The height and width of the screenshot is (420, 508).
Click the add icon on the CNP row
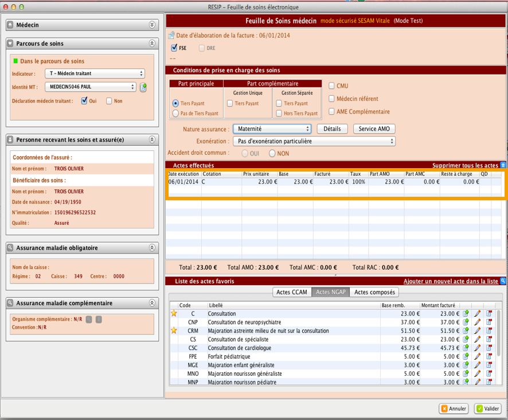(x=466, y=322)
